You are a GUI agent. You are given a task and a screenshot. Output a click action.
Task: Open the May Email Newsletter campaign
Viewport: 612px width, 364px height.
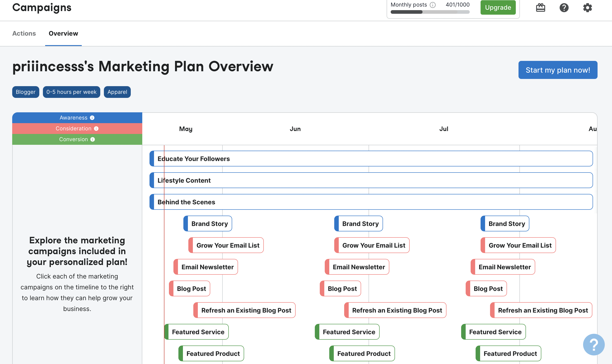(x=206, y=267)
